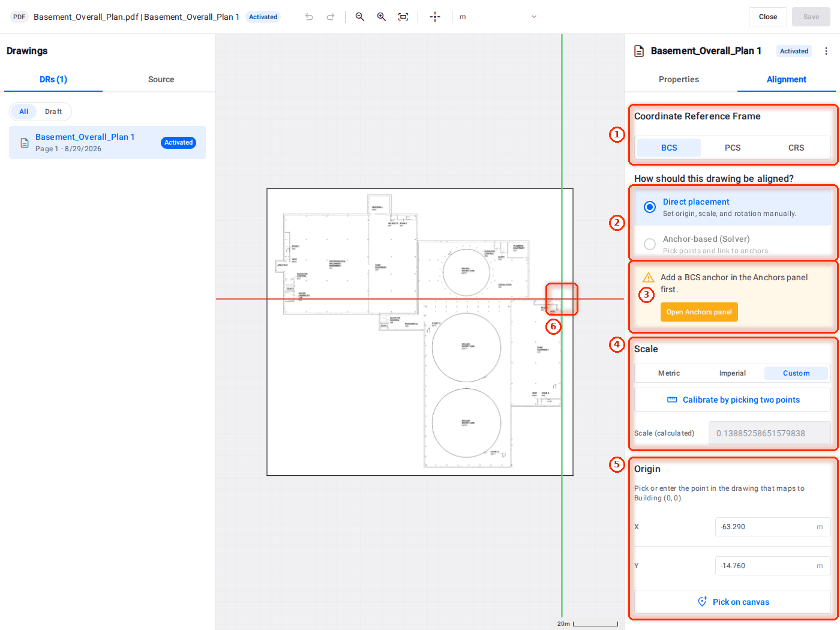Click Pick on canvas button
Screen dimensions: 840x630
point(733,602)
